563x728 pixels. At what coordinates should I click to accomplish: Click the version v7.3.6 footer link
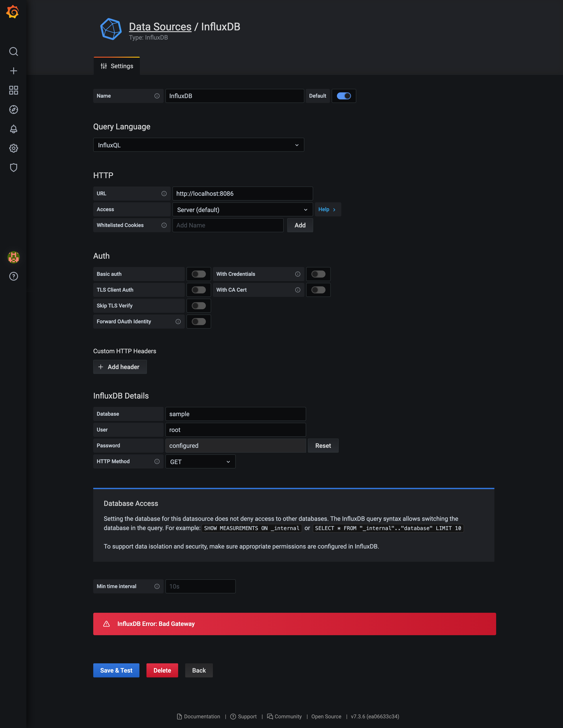(x=375, y=716)
